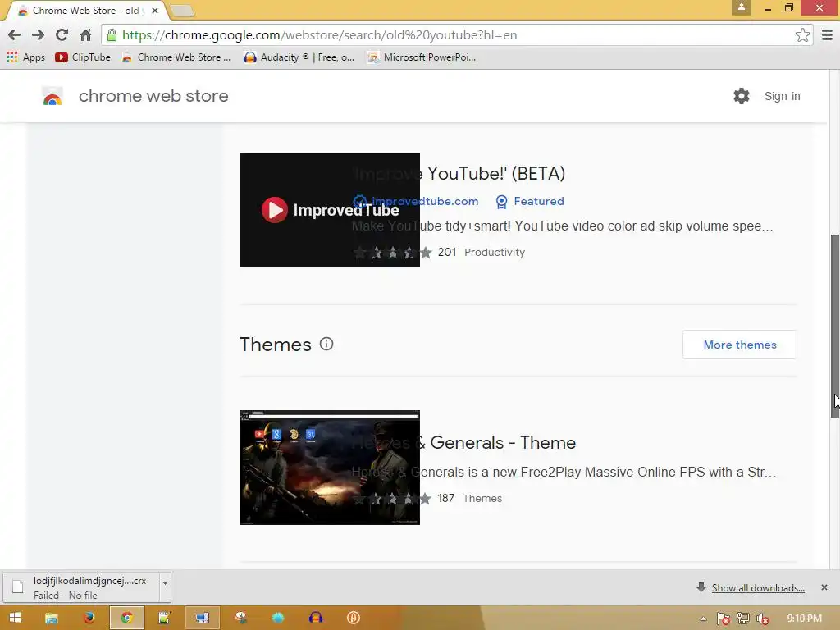840x630 pixels.
Task: Show Themes info icon
Action: coord(326,344)
